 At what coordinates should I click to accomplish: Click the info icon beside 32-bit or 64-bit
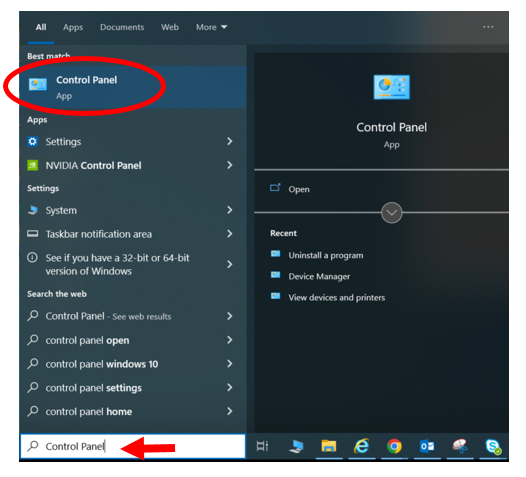coord(32,258)
